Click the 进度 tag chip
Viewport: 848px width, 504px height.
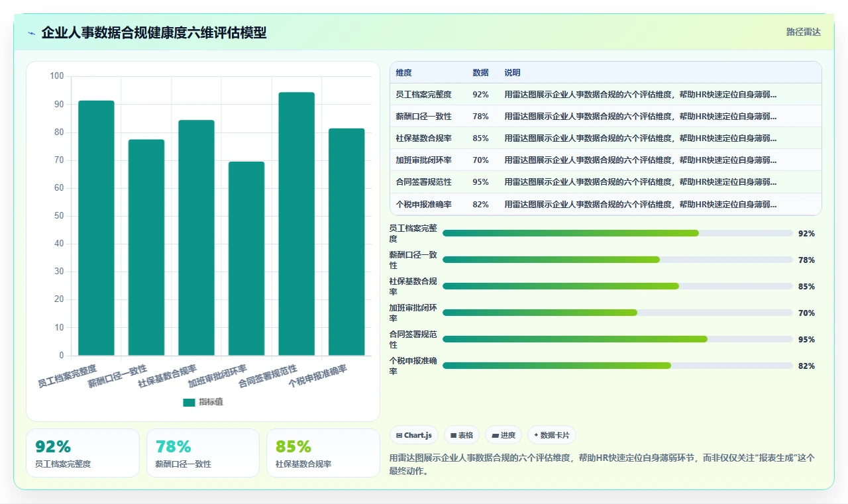[x=503, y=435]
